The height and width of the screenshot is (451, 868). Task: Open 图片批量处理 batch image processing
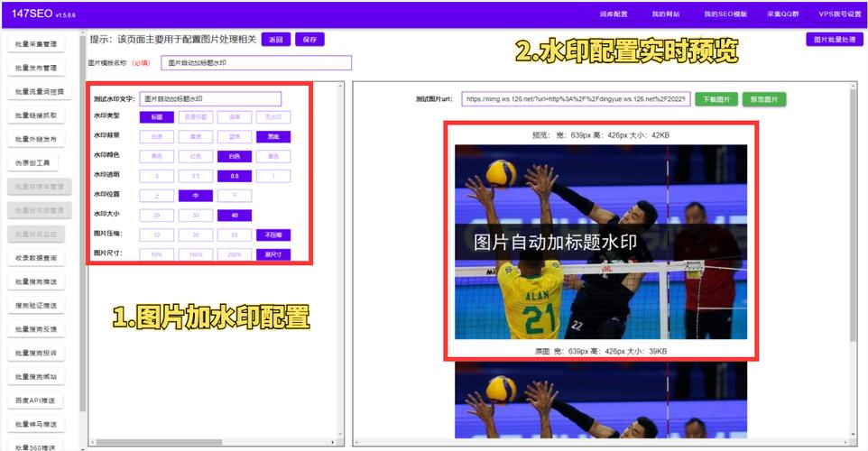tap(835, 40)
